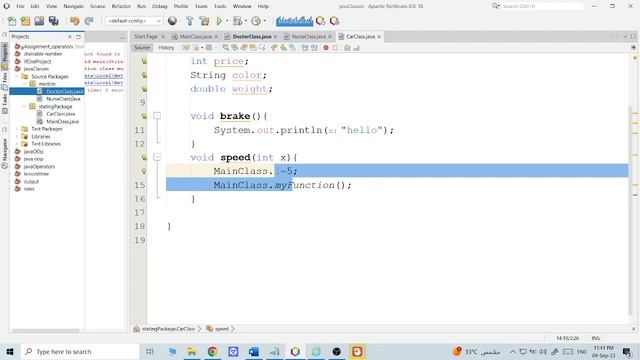
Task: Click the New Project toolbar icon
Action: click(x=25, y=21)
